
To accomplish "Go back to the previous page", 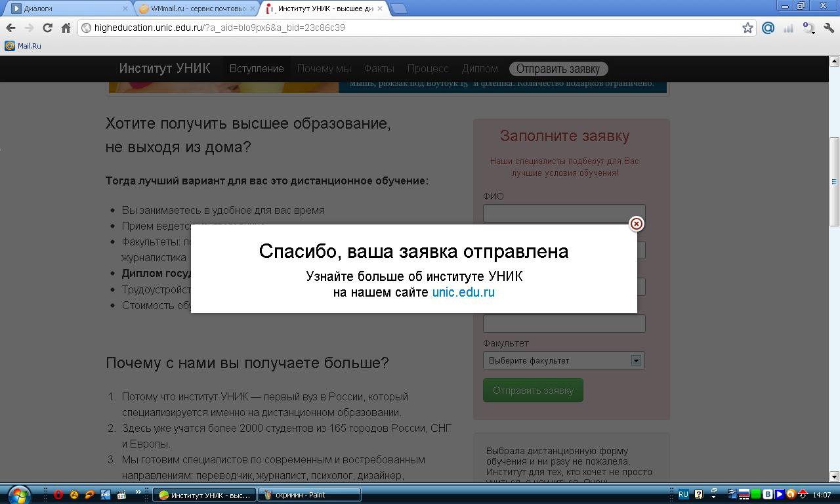I will point(10,28).
